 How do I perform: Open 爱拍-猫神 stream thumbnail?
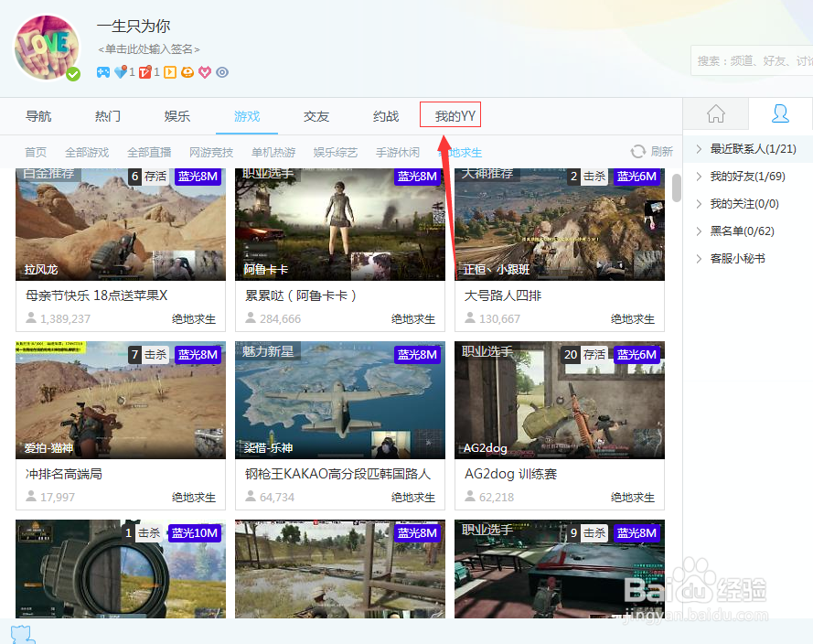pos(121,400)
